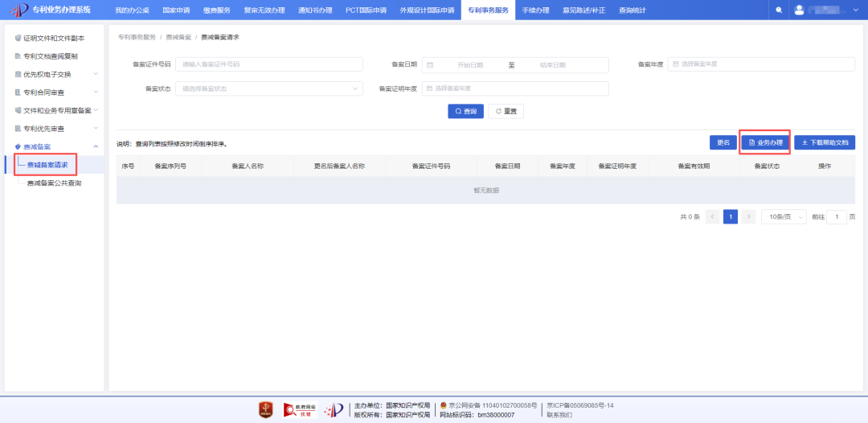
Task: Collapse 费减备案 sidebar chevron
Action: click(96, 146)
